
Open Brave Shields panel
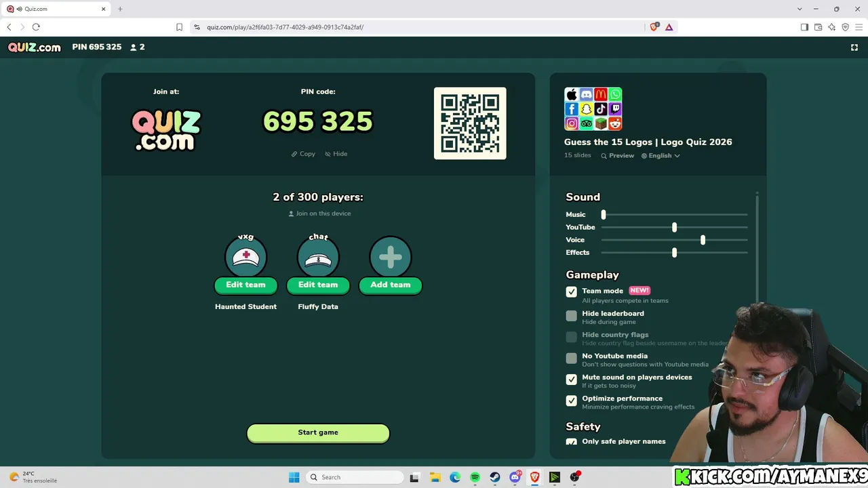(x=654, y=27)
